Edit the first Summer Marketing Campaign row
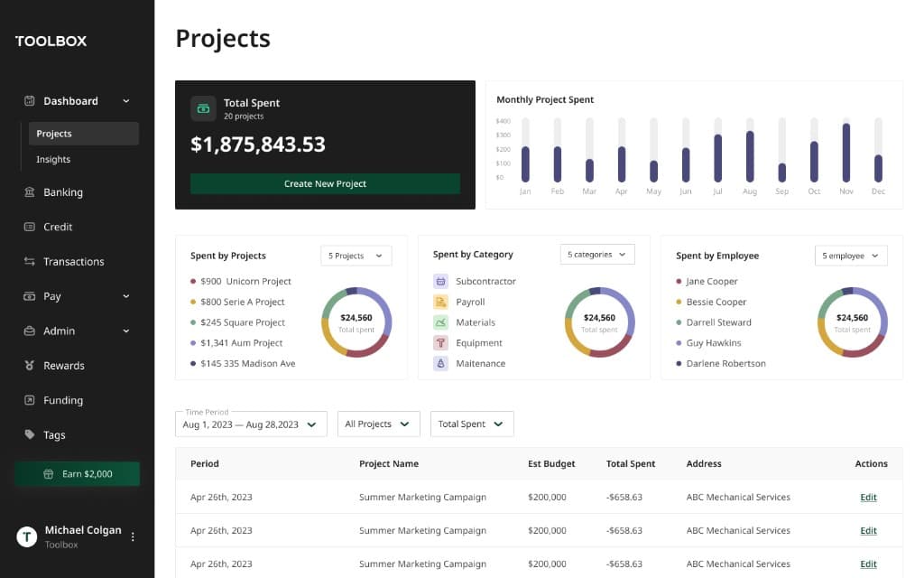This screenshot has width=924, height=578. [867, 497]
